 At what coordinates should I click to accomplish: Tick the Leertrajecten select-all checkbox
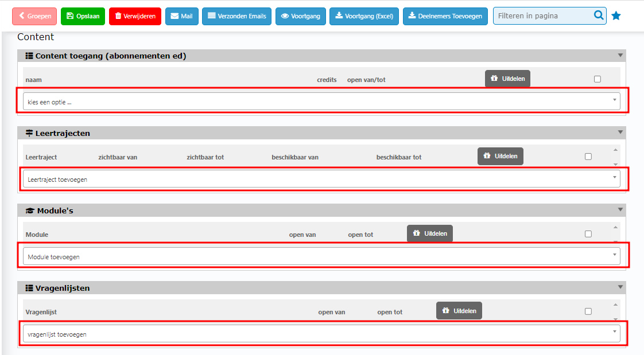588,157
